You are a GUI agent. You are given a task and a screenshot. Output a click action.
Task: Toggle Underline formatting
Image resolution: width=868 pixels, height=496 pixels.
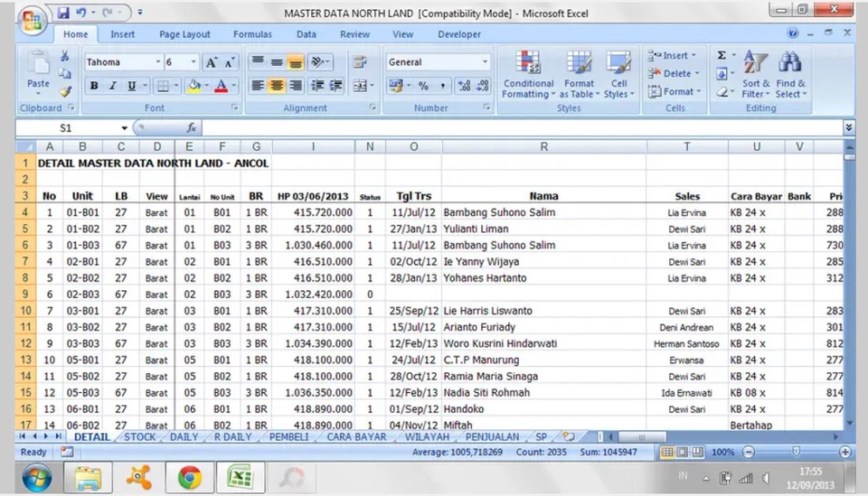click(131, 86)
